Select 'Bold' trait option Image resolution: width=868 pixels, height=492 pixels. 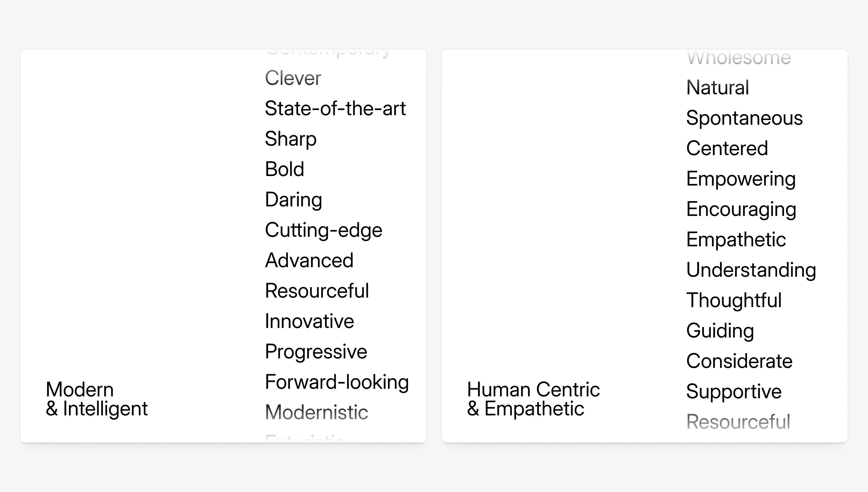pos(285,168)
